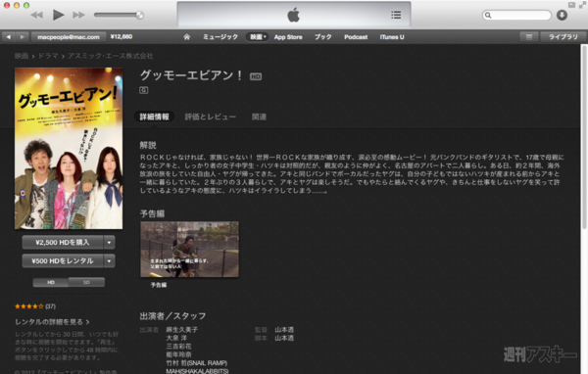Play the 予告編 trailer thumbnail
The width and height of the screenshot is (588, 374).
(189, 250)
